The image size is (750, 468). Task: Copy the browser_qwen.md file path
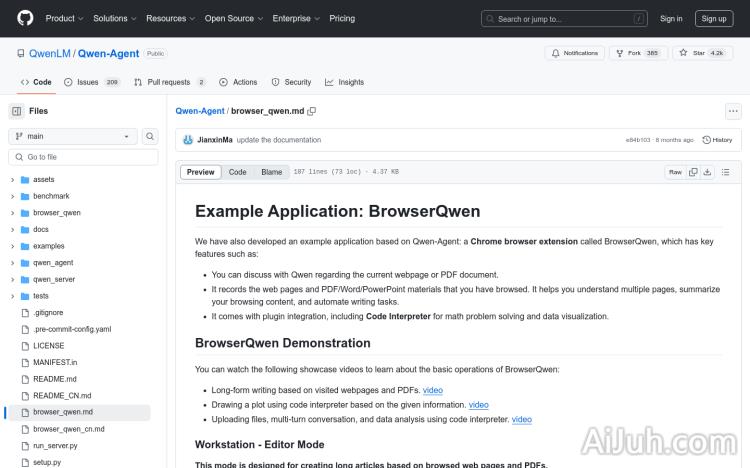click(x=311, y=111)
